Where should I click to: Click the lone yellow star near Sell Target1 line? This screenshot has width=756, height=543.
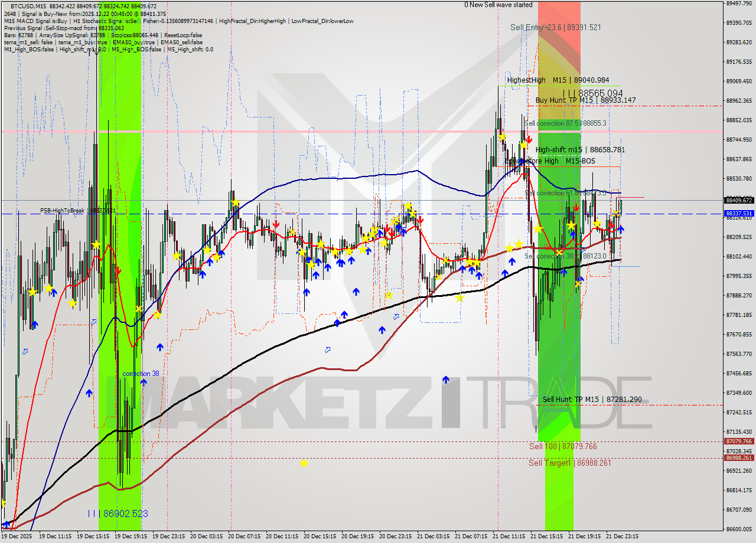point(304,463)
